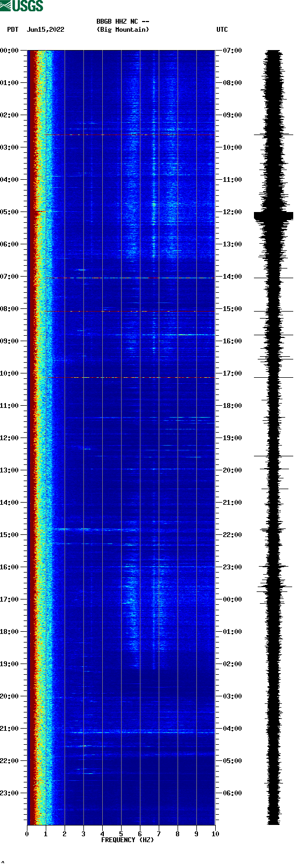Click the 02:00 PDT time label
The height and width of the screenshot is (868, 297).
(x=10, y=115)
